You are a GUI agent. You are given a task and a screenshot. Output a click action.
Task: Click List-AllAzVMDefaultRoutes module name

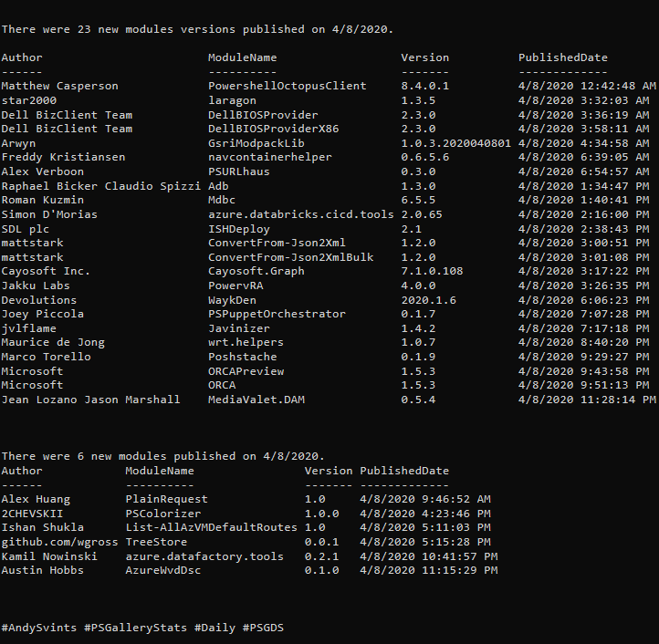tap(211, 527)
